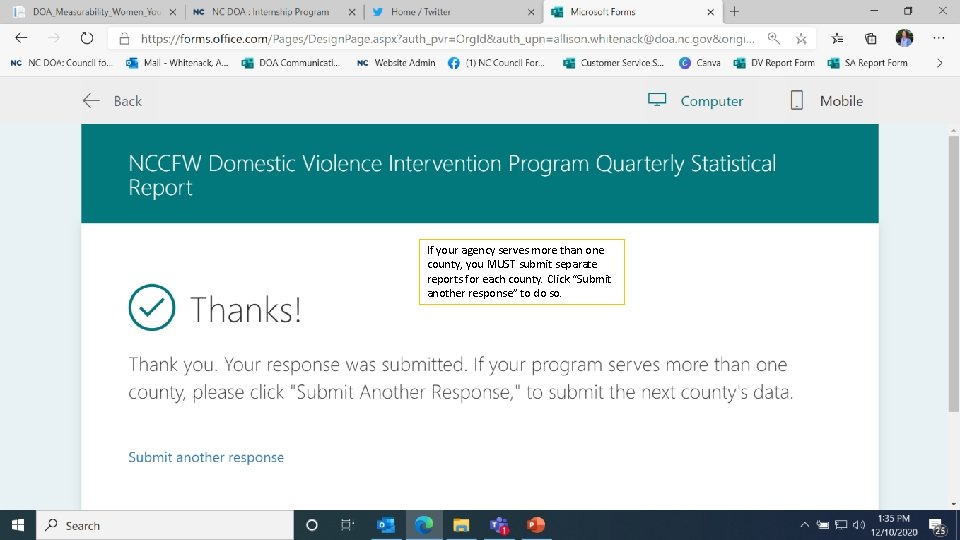960x540 pixels.
Task: Open Microsoft Teams from the taskbar
Action: coord(499,525)
